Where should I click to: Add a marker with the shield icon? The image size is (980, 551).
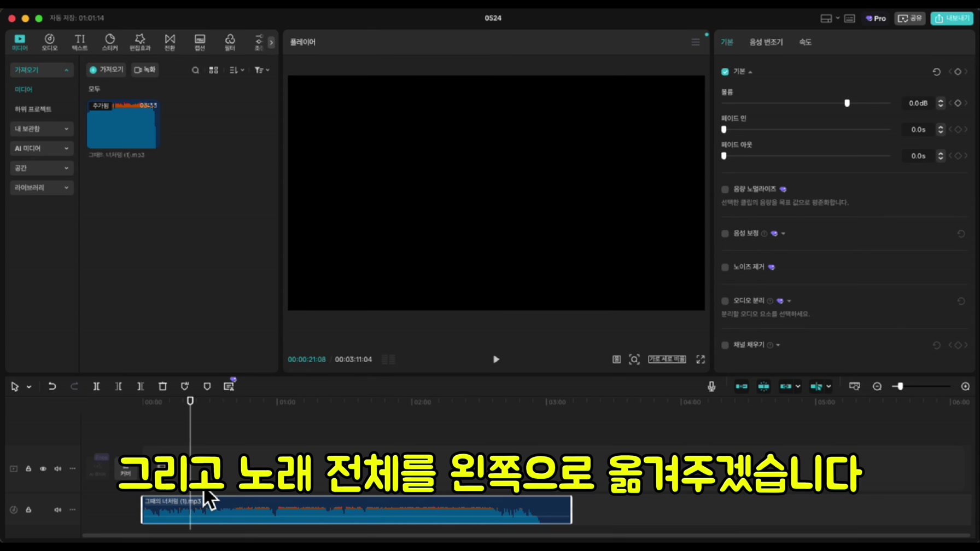(207, 386)
